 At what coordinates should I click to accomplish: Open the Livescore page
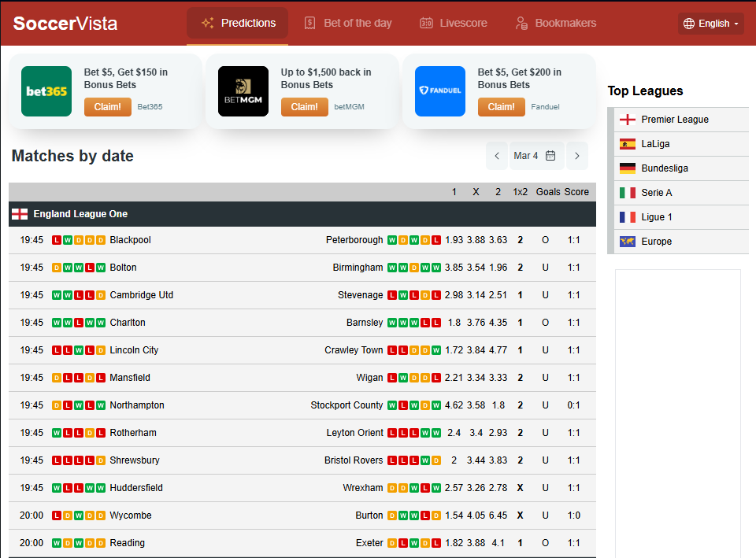(453, 23)
